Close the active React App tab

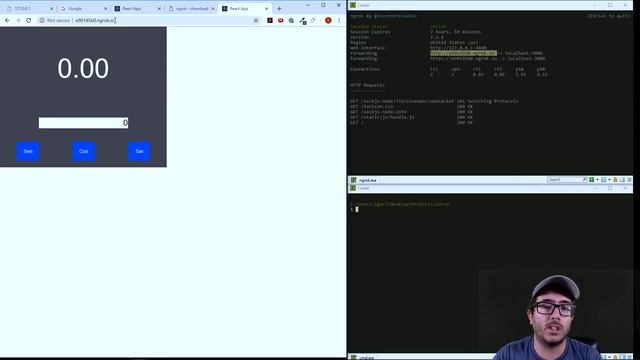tap(267, 9)
